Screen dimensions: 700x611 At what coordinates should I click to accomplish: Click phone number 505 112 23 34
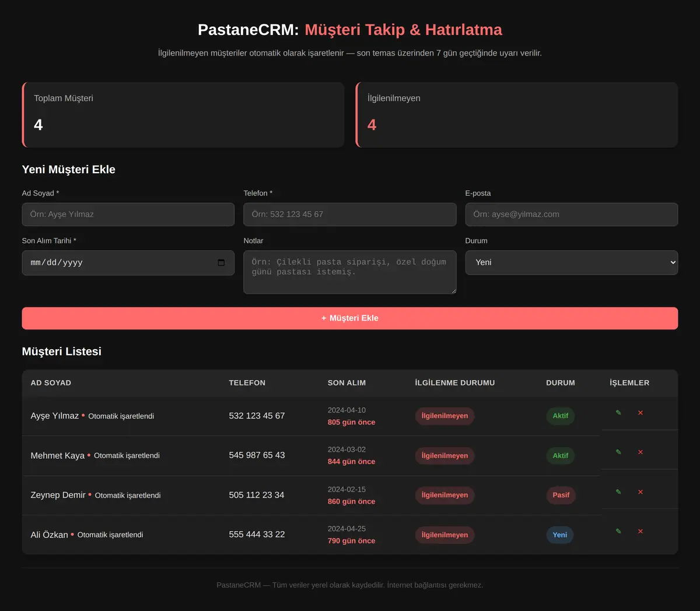click(257, 495)
